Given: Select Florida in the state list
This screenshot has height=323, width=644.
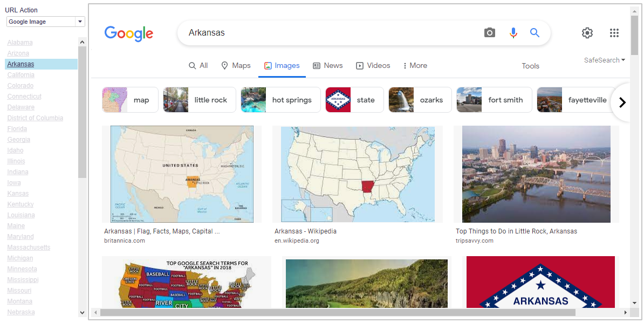Looking at the screenshot, I should point(17,129).
